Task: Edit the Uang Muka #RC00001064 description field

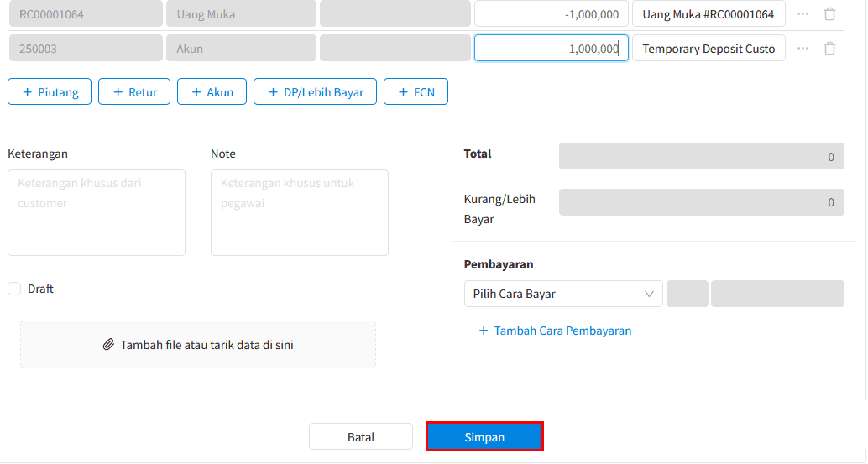Action: [709, 14]
